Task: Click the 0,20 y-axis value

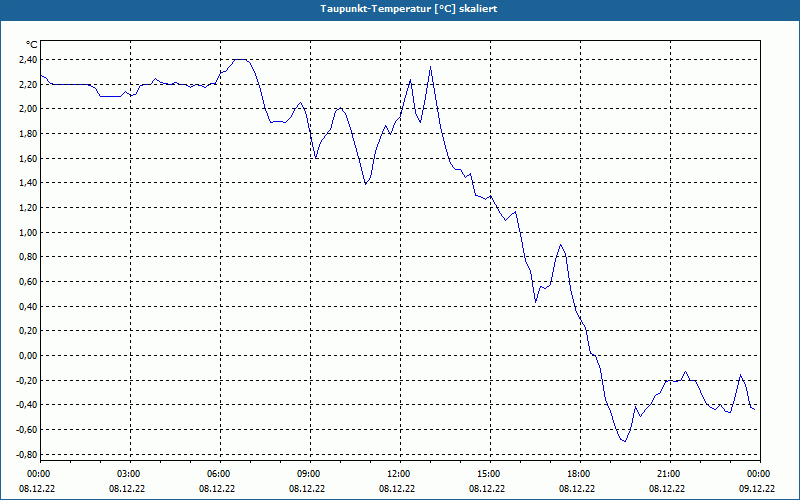Action: pos(27,331)
